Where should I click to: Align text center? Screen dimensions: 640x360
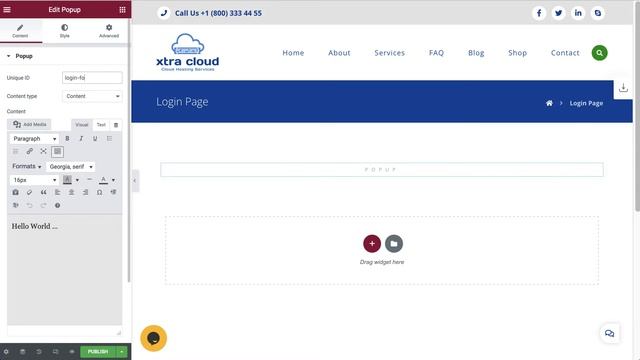71,192
